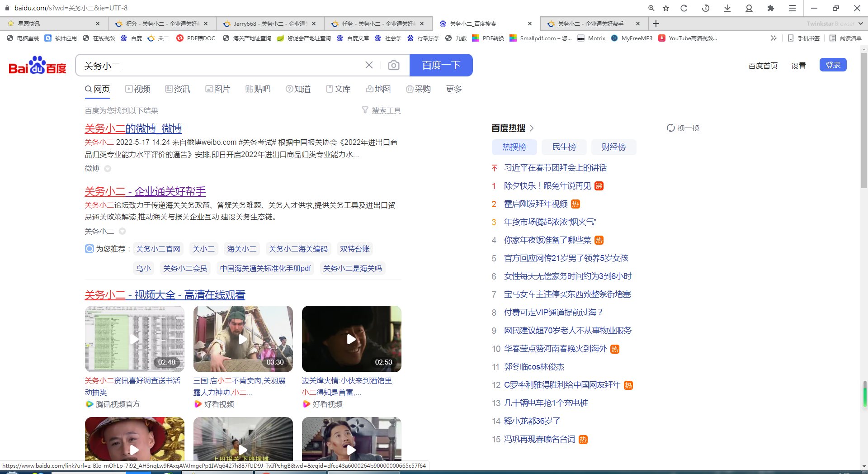Image resolution: width=868 pixels, height=474 pixels.
Task: Open 阅读清单 reading list
Action: tap(845, 38)
